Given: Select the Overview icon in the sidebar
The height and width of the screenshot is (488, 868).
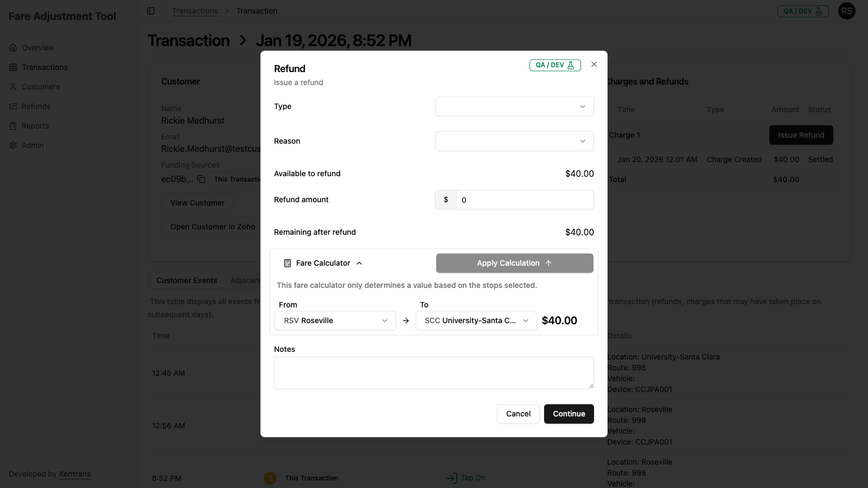Looking at the screenshot, I should point(13,48).
